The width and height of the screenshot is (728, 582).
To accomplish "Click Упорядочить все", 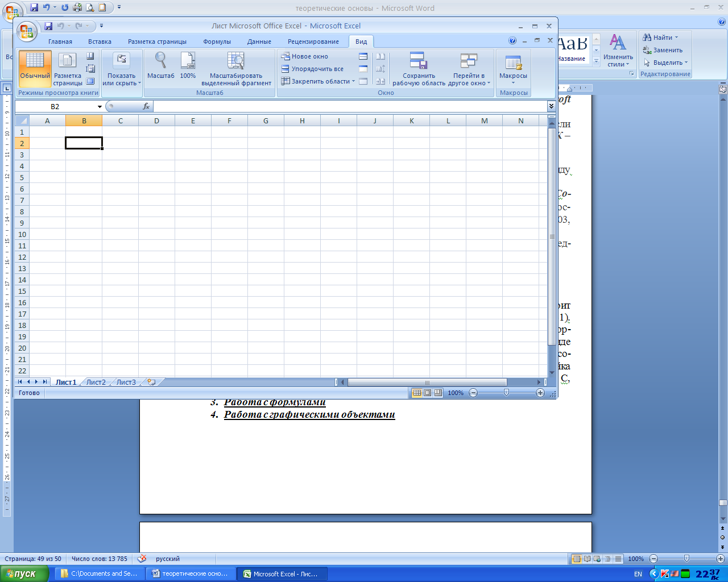I will (x=313, y=69).
